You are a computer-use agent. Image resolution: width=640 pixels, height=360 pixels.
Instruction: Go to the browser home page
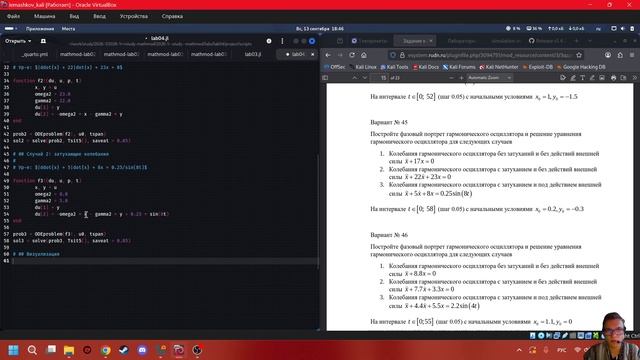point(364,55)
